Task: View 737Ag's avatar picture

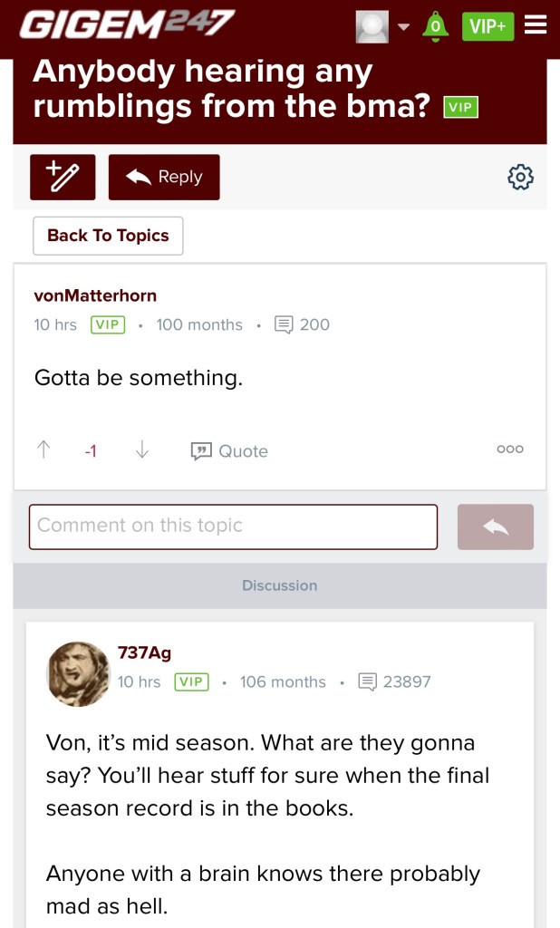Action: (77, 673)
